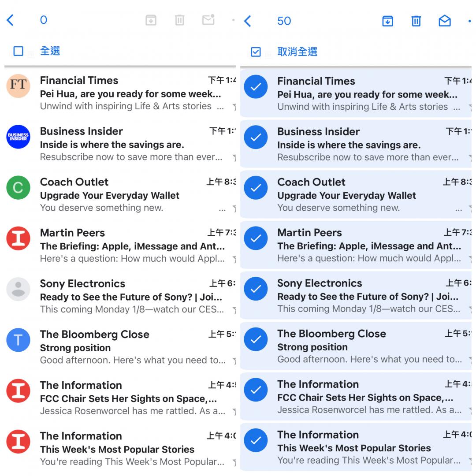This screenshot has height=476, width=476.
Task: Tick the 全選 select-all checkbox
Action: 19,51
